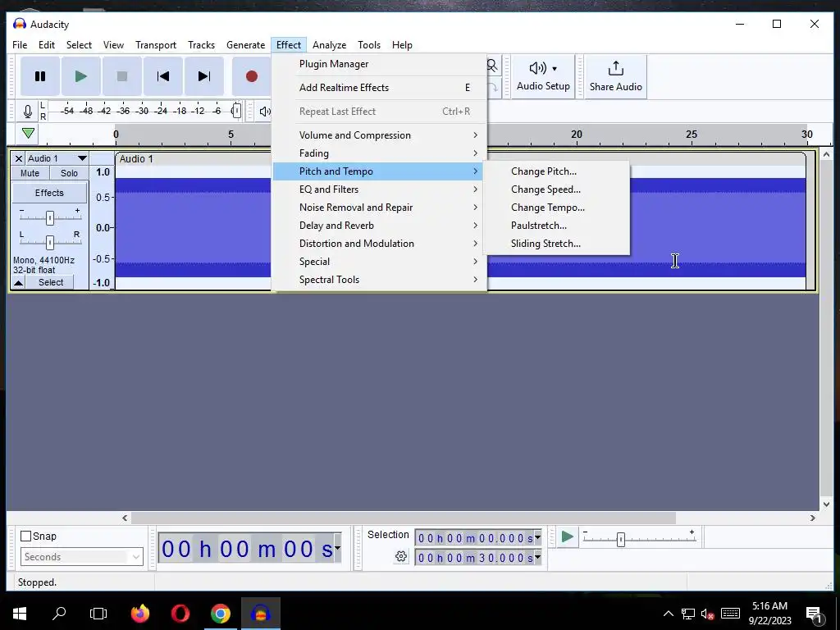The height and width of the screenshot is (630, 840).
Task: Open the Tracks menu
Action: tap(202, 45)
